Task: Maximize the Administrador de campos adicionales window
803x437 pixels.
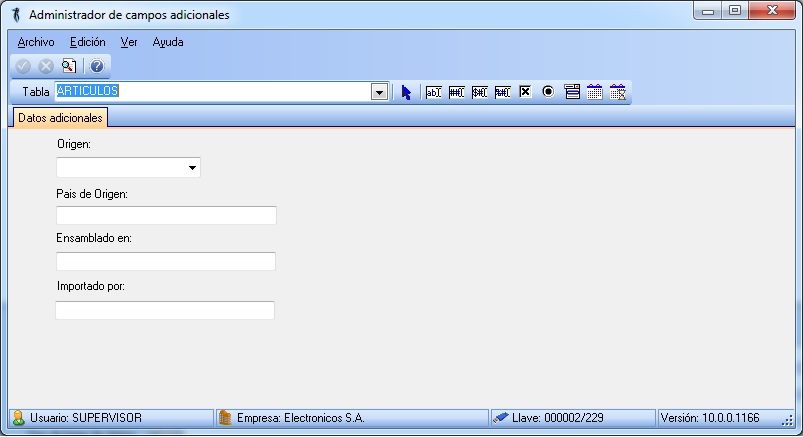Action: coord(735,11)
